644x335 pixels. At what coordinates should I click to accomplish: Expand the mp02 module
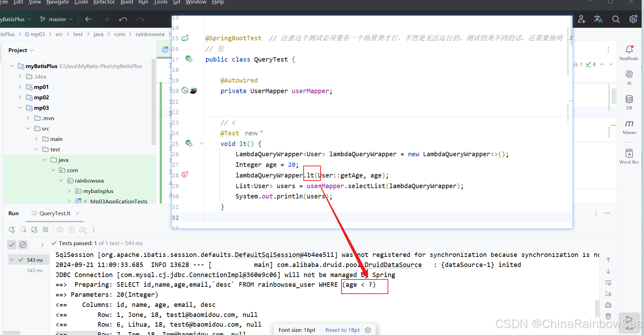pos(20,97)
